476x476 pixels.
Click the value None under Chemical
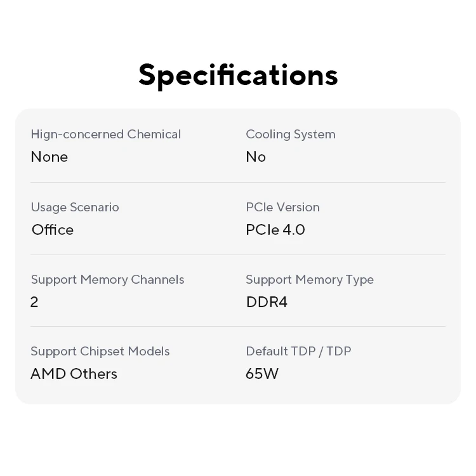50,157
